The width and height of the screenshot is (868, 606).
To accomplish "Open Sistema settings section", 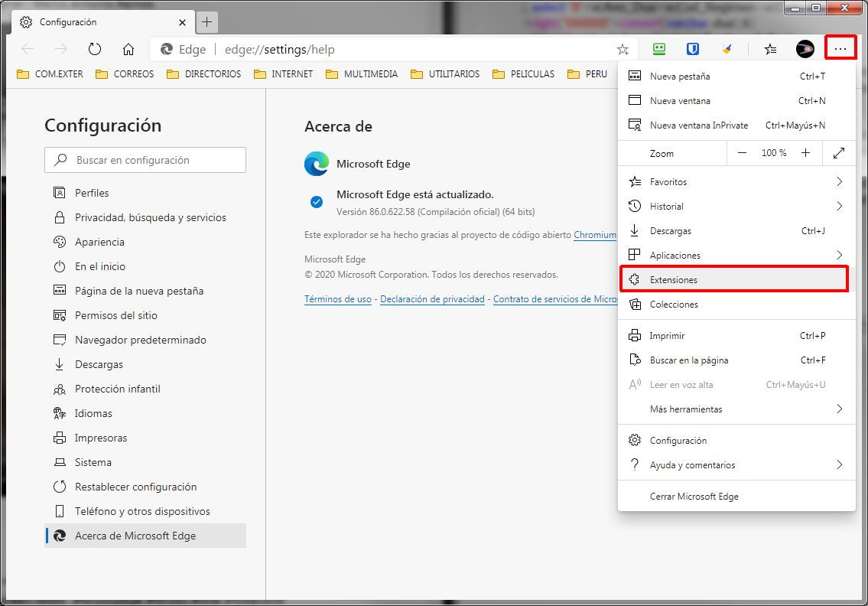I will (145, 462).
